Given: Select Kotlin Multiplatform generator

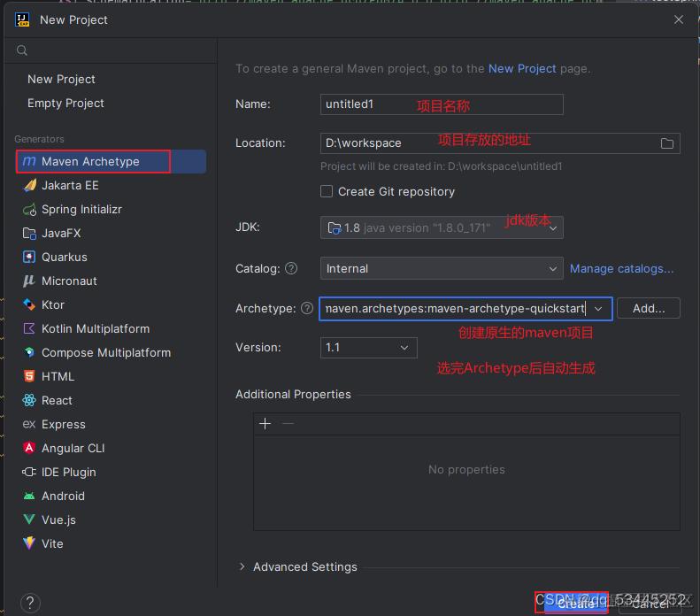Looking at the screenshot, I should coord(96,328).
